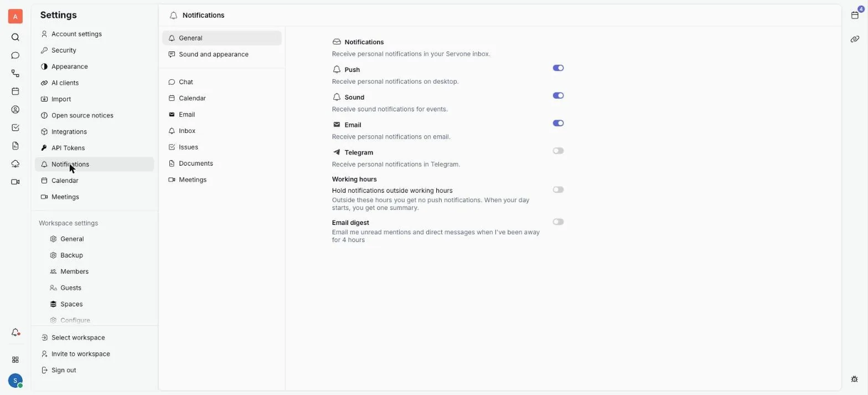Open the bell icon with the red dot
The height and width of the screenshot is (395, 868).
15,332
